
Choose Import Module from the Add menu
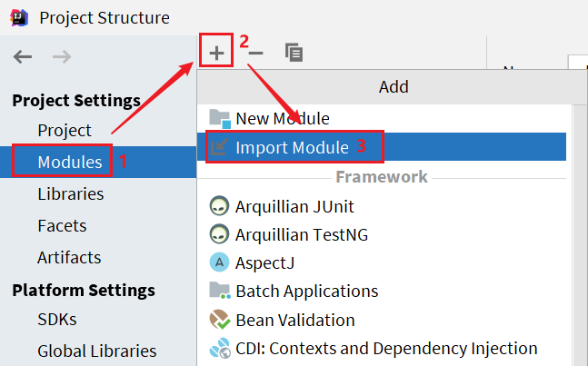[x=382, y=147]
